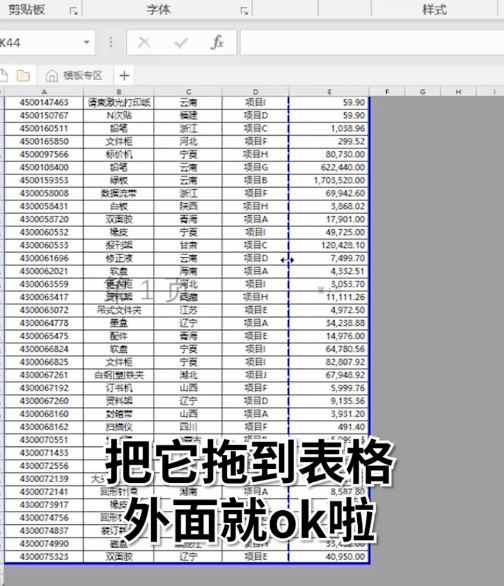Click cell with ID 4500165850
Screen dimensions: 504x586
(44, 141)
